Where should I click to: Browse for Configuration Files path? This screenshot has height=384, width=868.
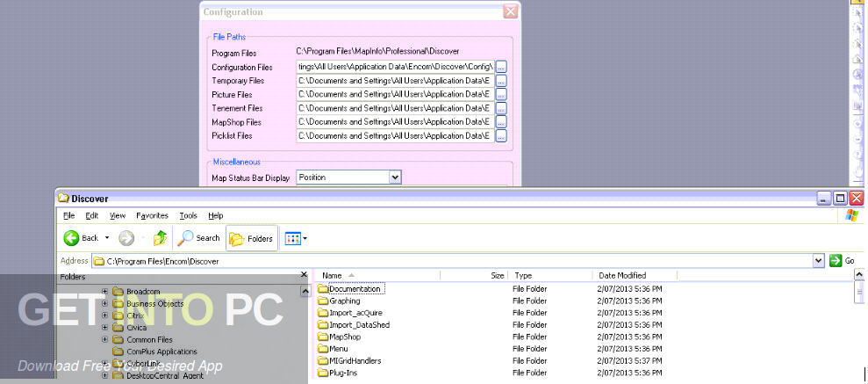click(x=501, y=67)
